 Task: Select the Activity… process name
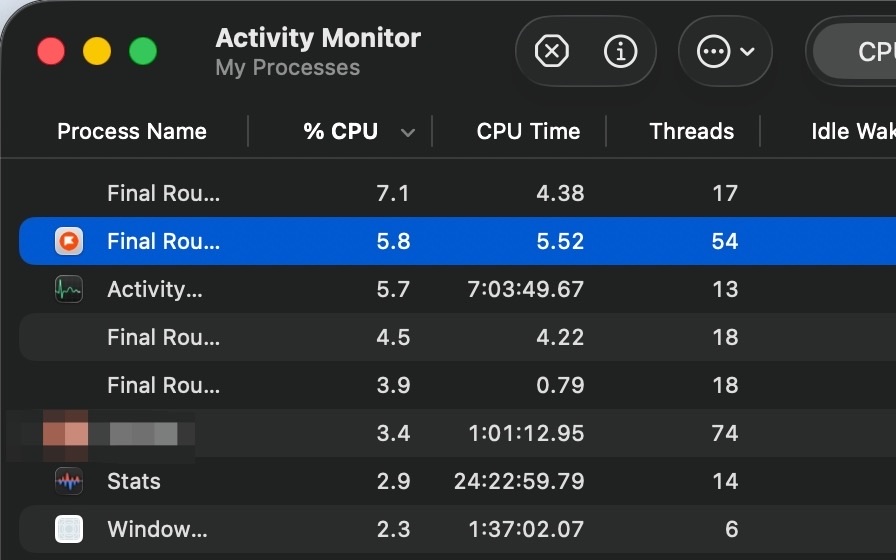154,289
